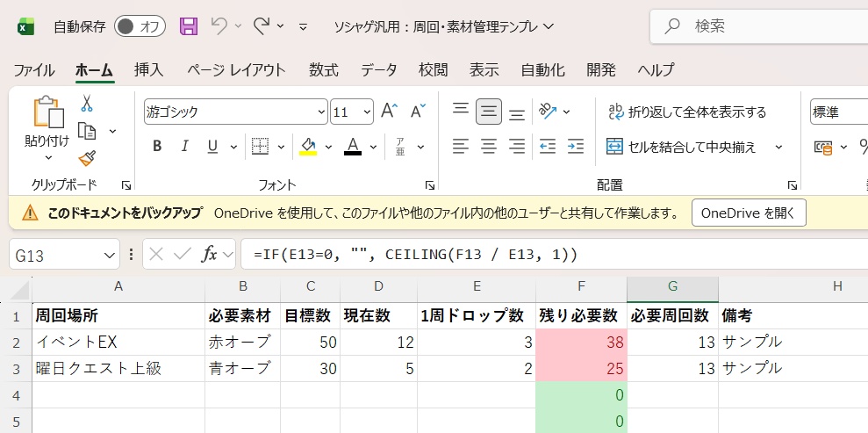Image resolution: width=868 pixels, height=433 pixels.
Task: Click the Cut scissors icon
Action: point(87,103)
